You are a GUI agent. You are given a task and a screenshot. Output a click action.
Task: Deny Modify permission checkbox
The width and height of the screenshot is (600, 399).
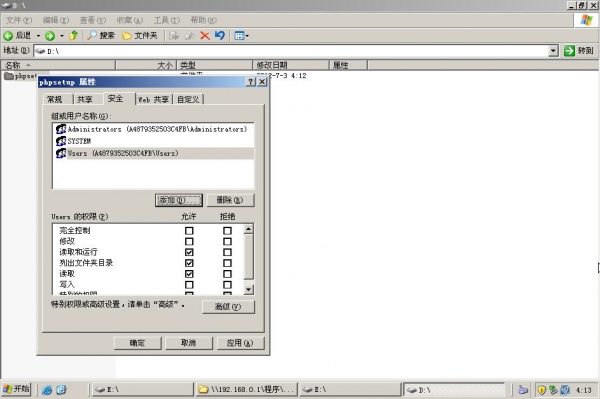pos(227,241)
